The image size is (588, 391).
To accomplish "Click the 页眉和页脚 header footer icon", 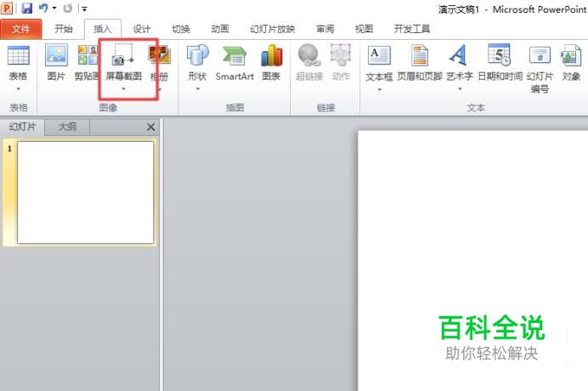I will (419, 55).
